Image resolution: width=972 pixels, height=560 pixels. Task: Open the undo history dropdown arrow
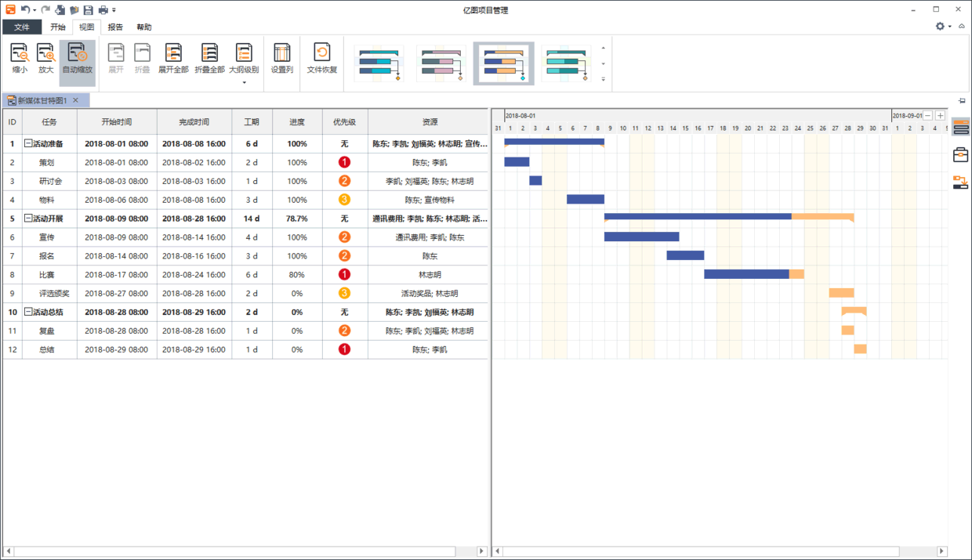tap(34, 10)
